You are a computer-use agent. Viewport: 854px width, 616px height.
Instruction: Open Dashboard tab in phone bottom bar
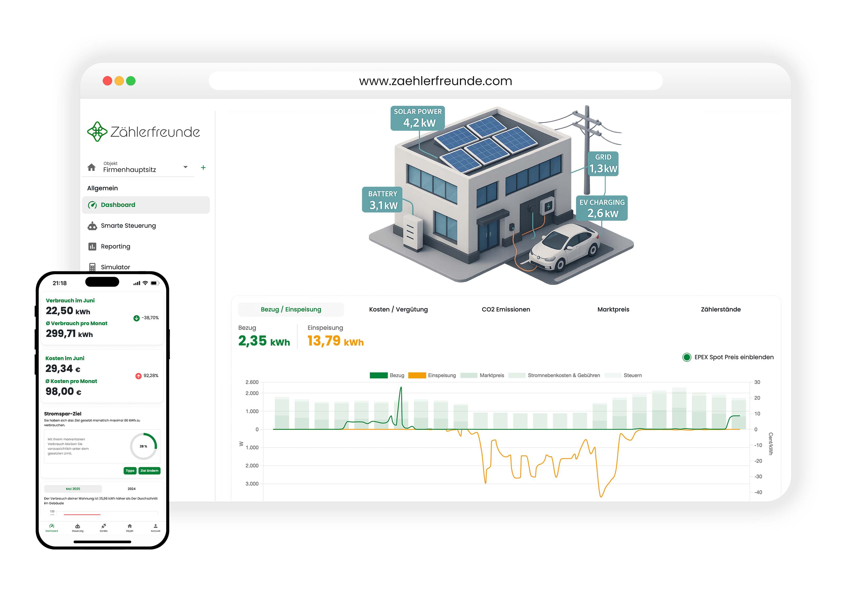click(51, 528)
